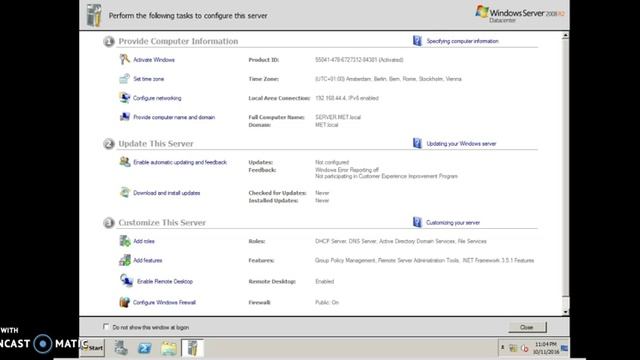The width and height of the screenshot is (640, 360).
Task: Click the Updates Not configured value
Action: (332, 162)
